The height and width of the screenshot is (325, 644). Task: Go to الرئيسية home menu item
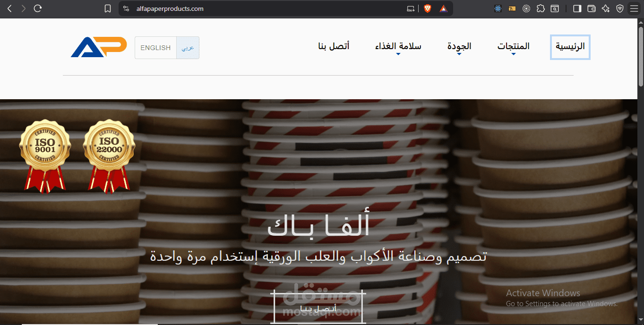[570, 47]
